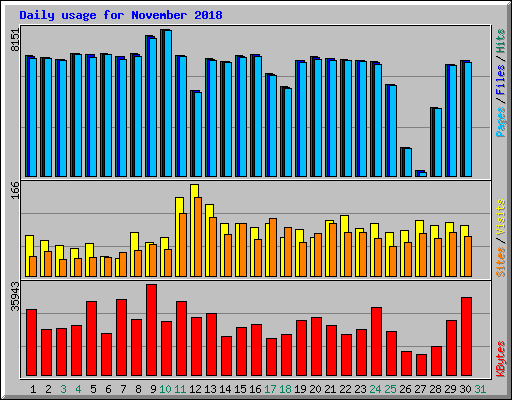Image resolution: width=512 pixels, height=400 pixels.
Task: Click the blue hits bar for day 9
Action: pos(151,106)
